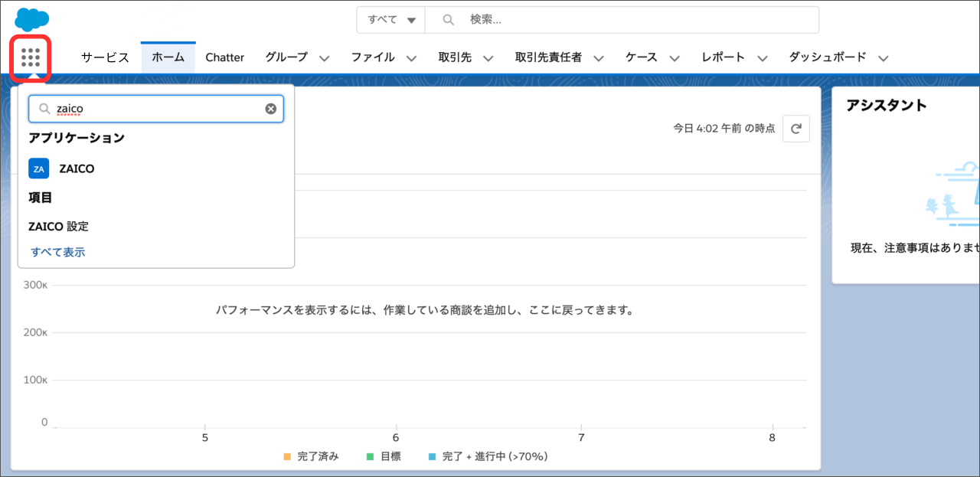Expand the ファイル tab chevron

[411, 58]
